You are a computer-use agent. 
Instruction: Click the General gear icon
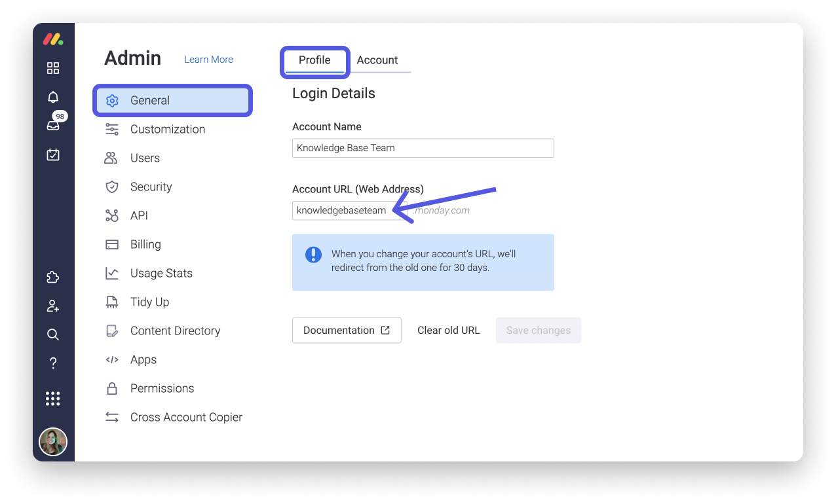click(112, 101)
